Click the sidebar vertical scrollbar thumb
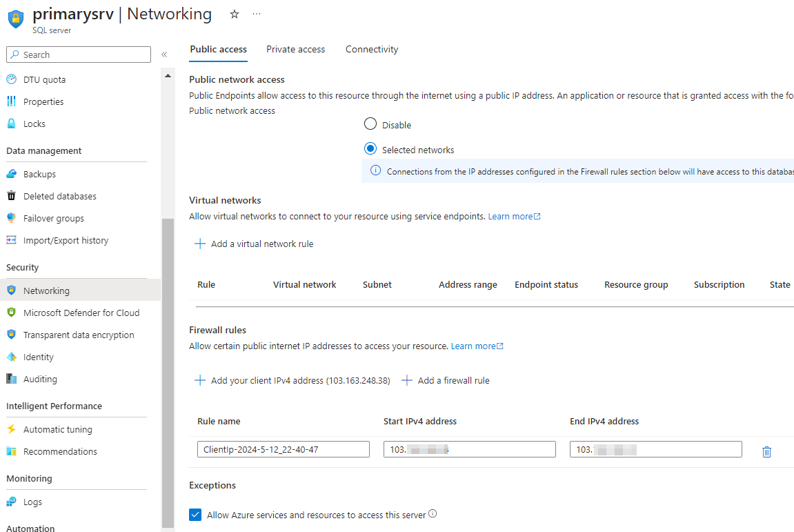The image size is (794, 532). pos(168,373)
